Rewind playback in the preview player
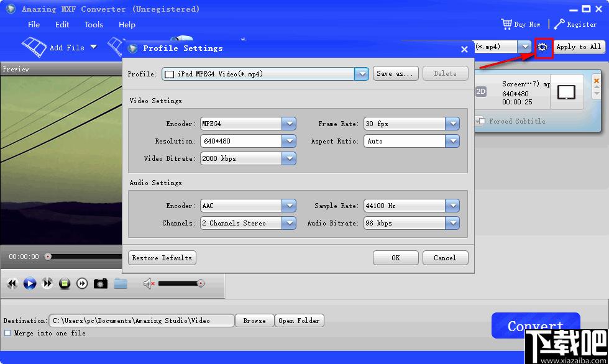The width and height of the screenshot is (609, 364). [x=12, y=284]
